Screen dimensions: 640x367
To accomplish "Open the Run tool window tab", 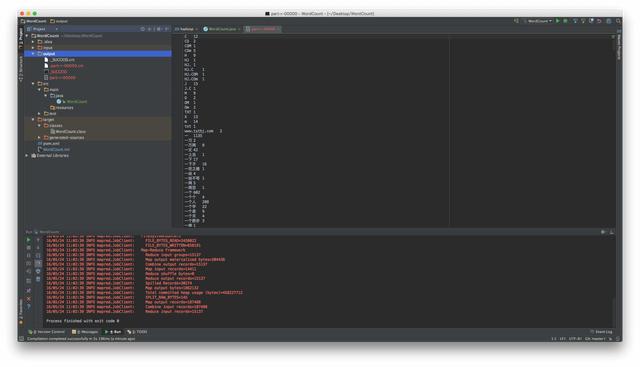I will 113,332.
